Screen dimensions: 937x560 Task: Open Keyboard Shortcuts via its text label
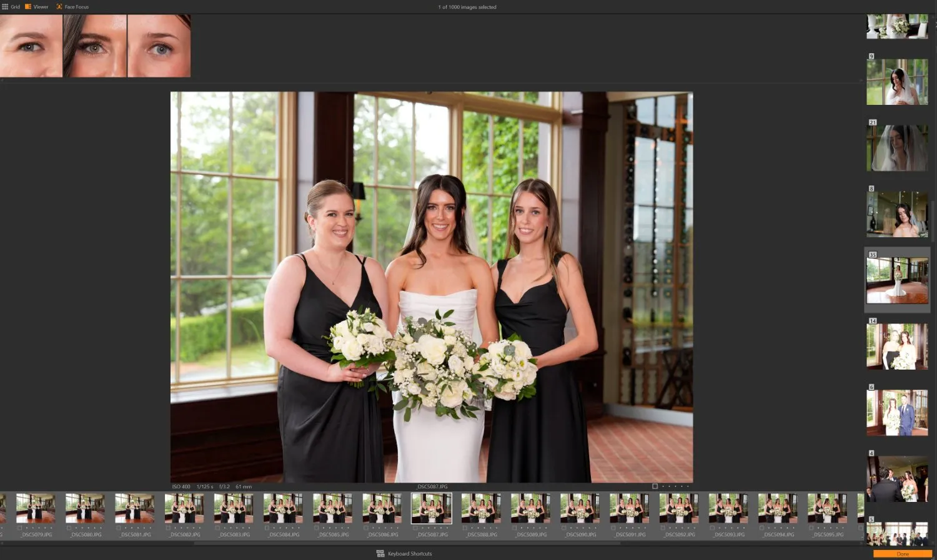[x=410, y=553]
